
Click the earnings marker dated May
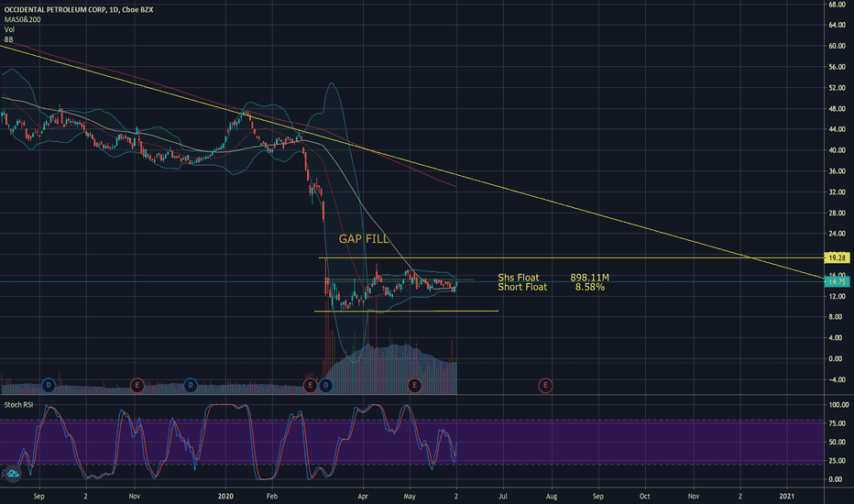click(x=414, y=385)
